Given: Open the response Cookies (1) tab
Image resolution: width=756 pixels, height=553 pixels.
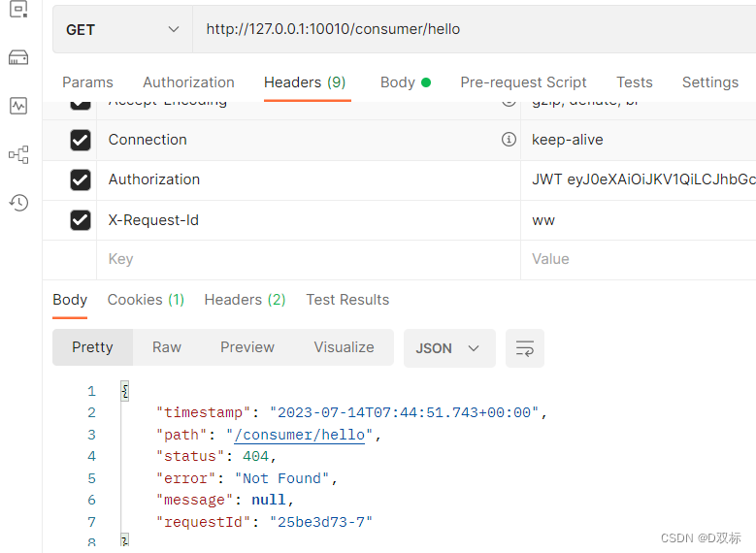Looking at the screenshot, I should pos(146,300).
